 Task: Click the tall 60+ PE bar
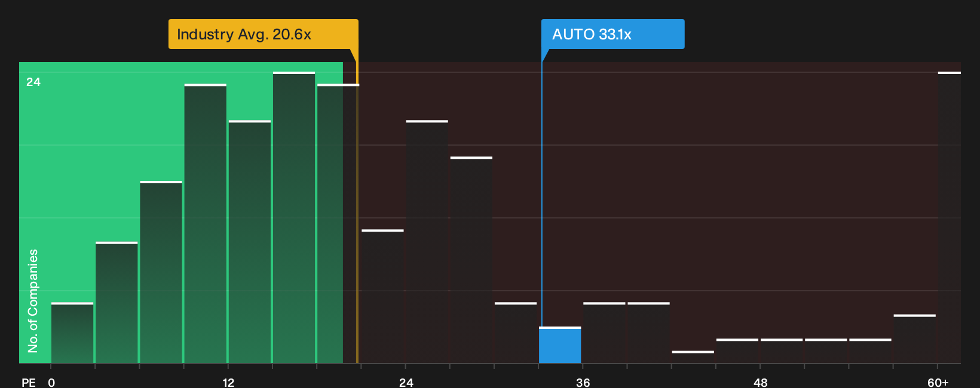point(950,217)
